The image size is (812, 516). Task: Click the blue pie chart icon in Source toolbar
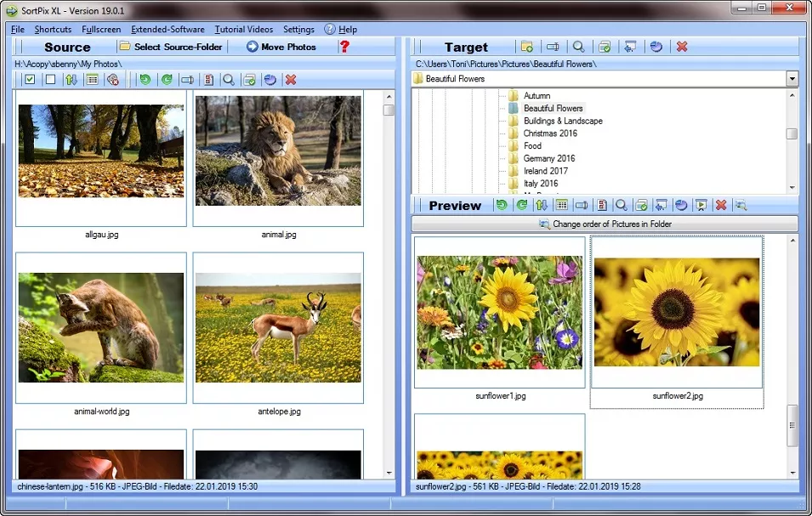[270, 79]
